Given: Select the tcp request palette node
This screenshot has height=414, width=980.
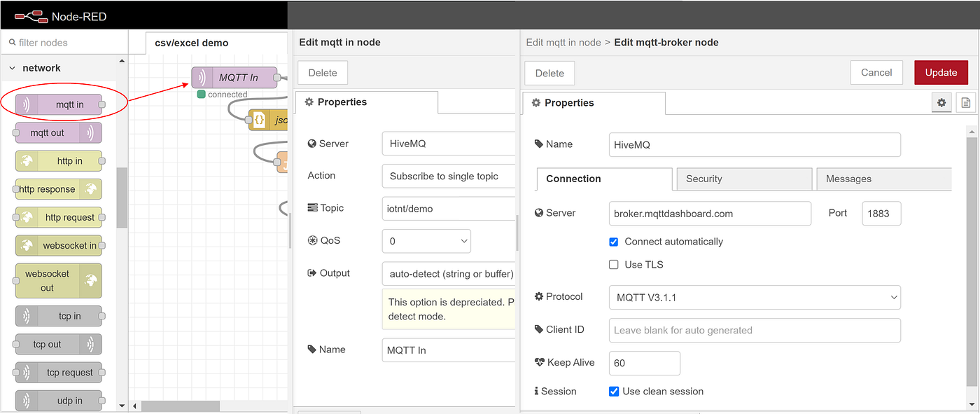Looking at the screenshot, I should pyautogui.click(x=59, y=373).
